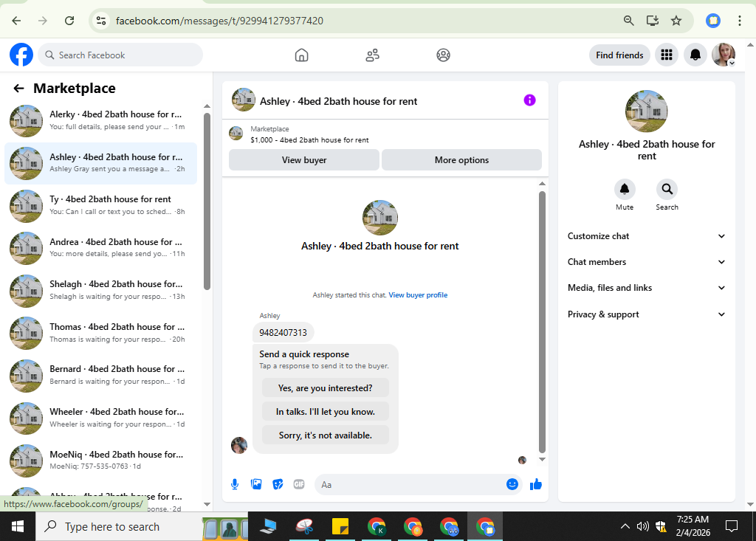Open Ty chat in list
Viewport: 756px width, 541px height.
point(100,205)
